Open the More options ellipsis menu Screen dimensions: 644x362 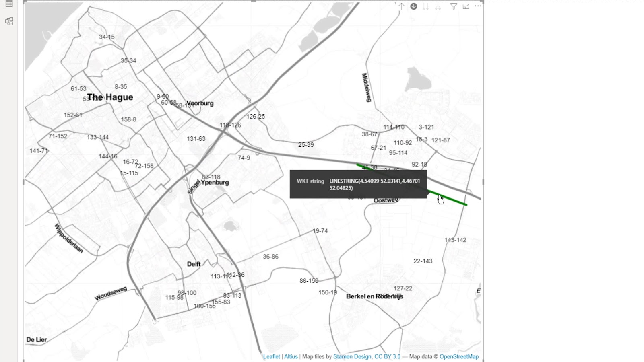tap(478, 6)
